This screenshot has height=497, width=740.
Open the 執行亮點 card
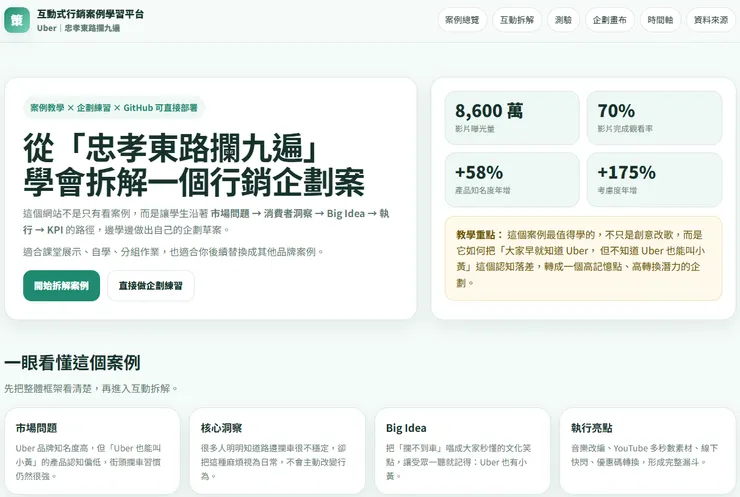click(x=648, y=451)
